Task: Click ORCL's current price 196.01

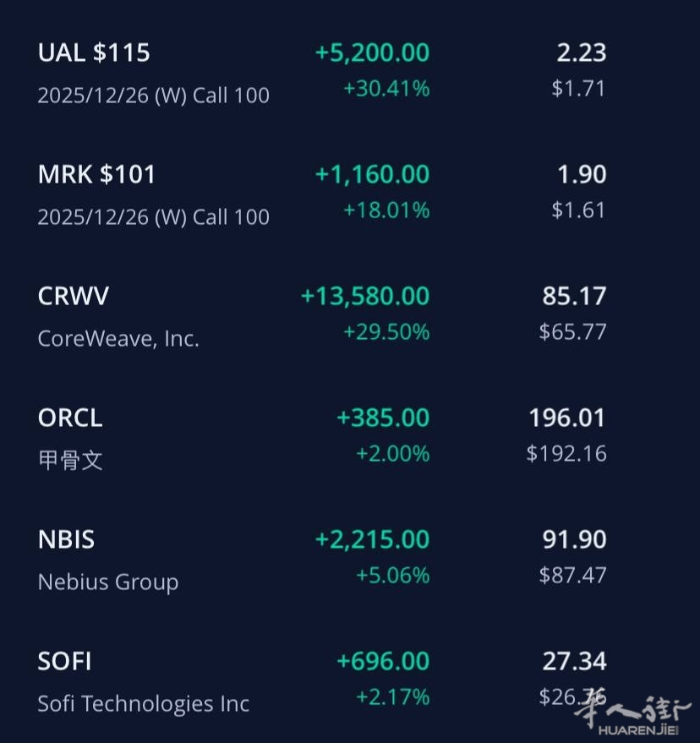Action: (x=567, y=418)
